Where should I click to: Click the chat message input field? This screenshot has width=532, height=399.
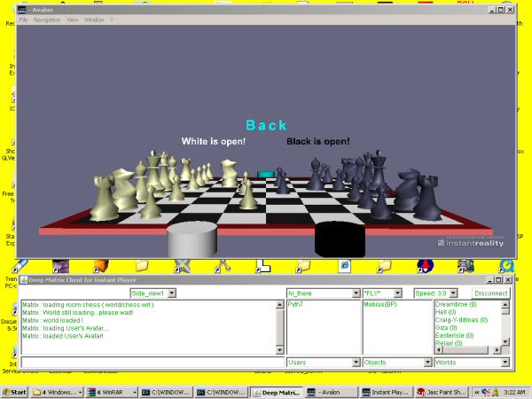[x=151, y=363]
